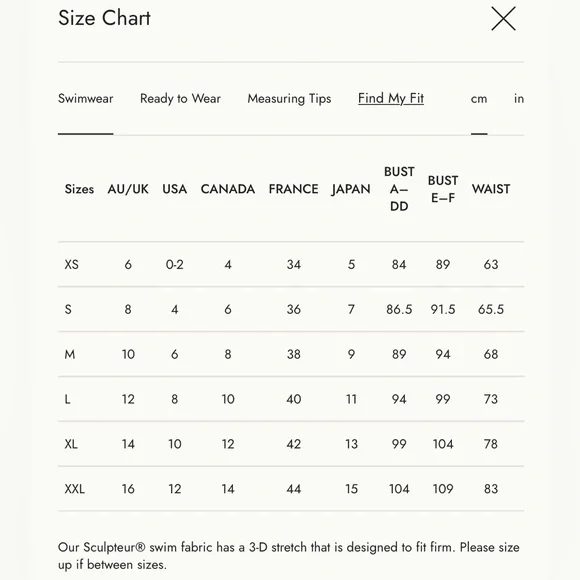Follow the Find My Fit link
The height and width of the screenshot is (580, 580).
[391, 98]
